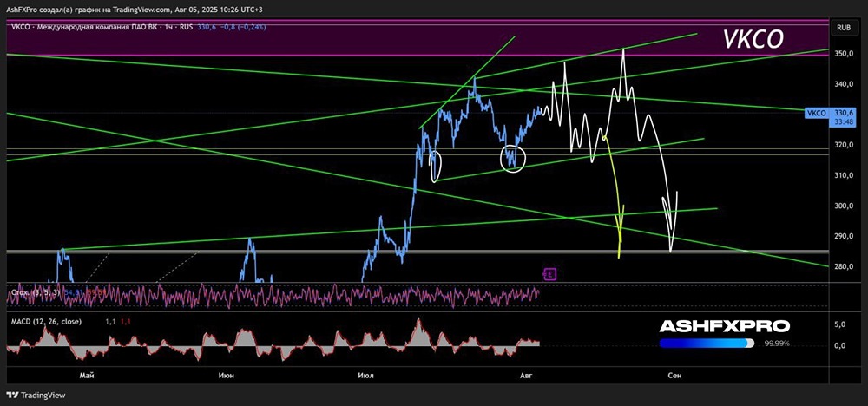
Task: Open the TradingView logo link
Action: pos(36,396)
